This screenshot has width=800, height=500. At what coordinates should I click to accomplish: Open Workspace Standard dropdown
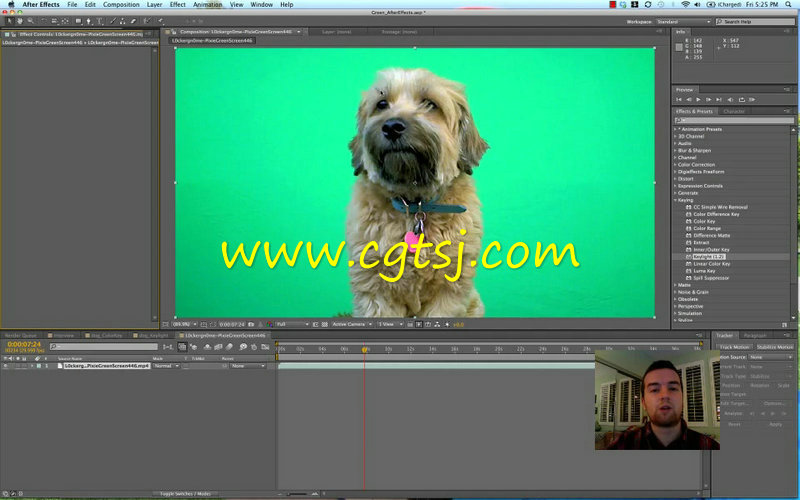point(684,22)
